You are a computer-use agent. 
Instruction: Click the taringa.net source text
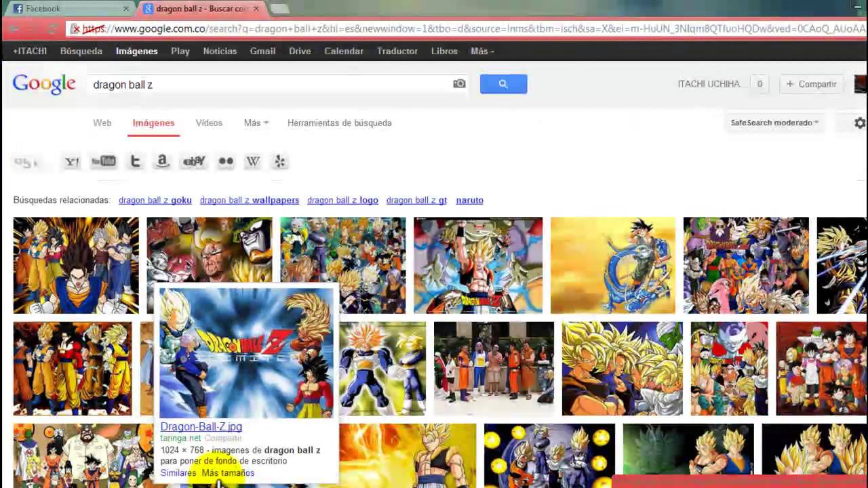(x=180, y=438)
